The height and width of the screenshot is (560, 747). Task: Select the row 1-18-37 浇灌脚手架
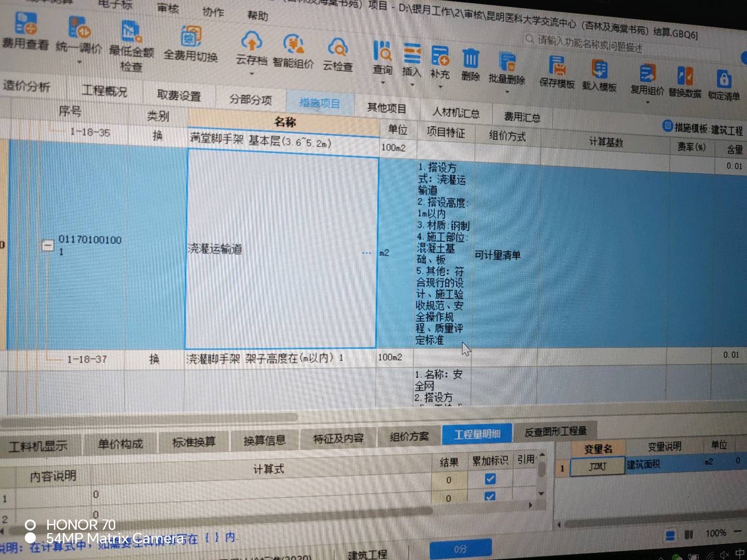374,358
